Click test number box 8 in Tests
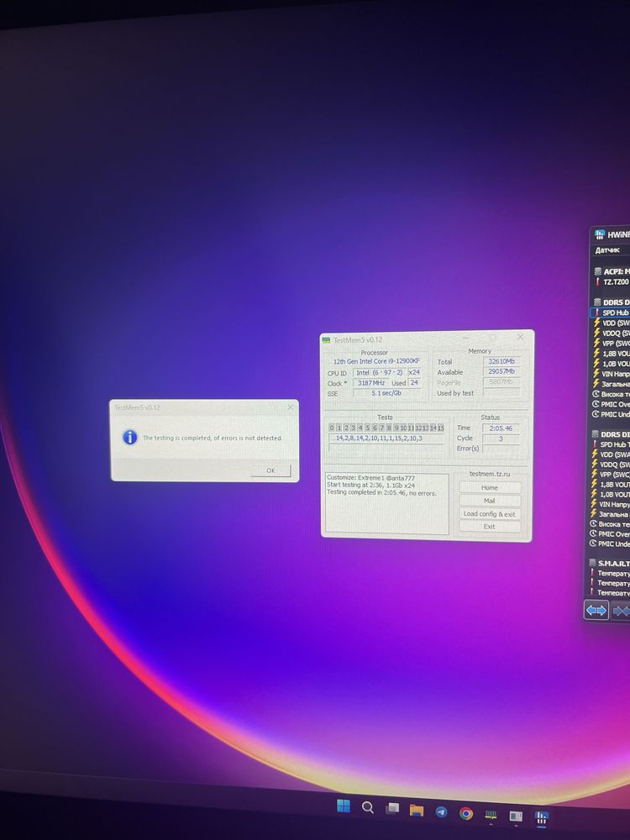Viewport: 630px width, 840px height. 389,428
